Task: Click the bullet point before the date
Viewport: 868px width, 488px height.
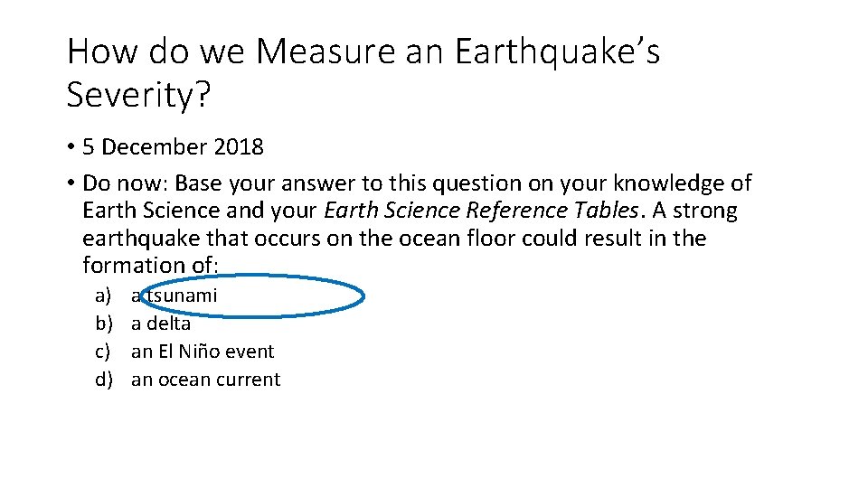Action: click(71, 147)
